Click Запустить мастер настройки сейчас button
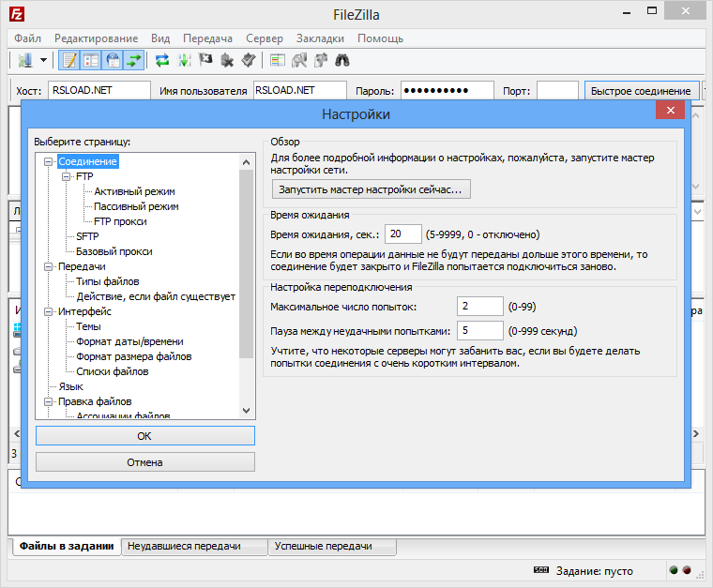The height and width of the screenshot is (588, 713). pyautogui.click(x=372, y=189)
